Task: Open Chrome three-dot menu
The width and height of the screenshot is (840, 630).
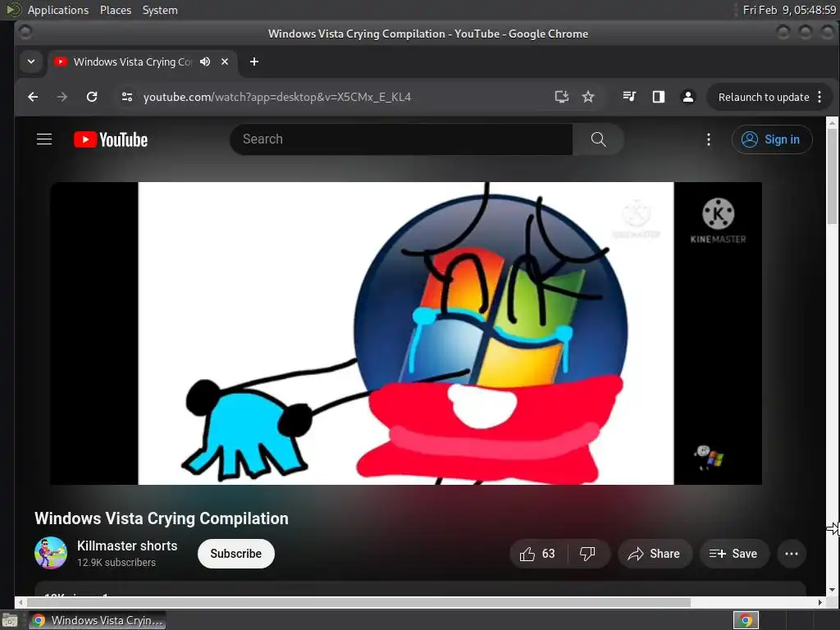Action: pos(819,97)
